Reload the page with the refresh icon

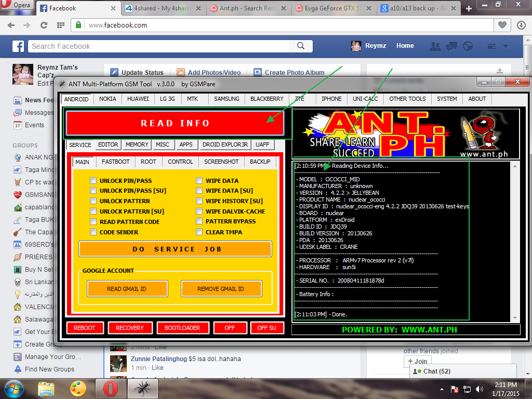coord(44,25)
